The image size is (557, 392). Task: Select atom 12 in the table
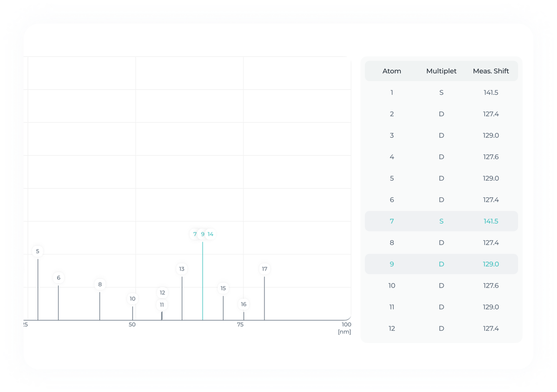click(441, 328)
